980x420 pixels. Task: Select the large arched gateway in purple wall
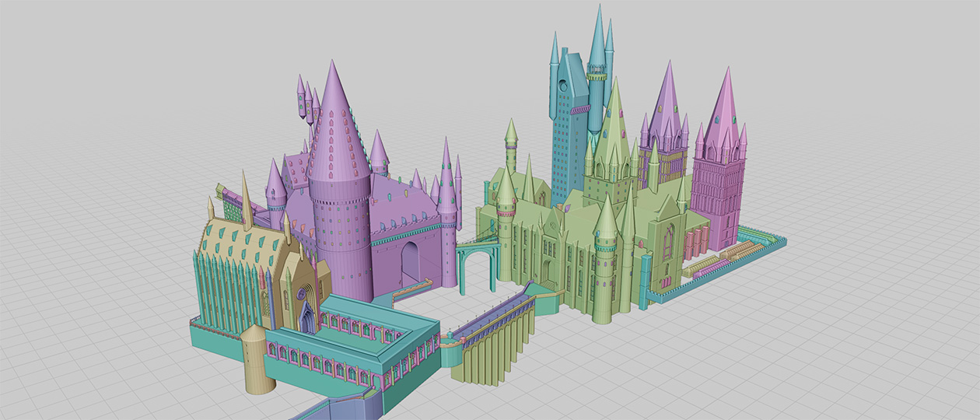coord(411,264)
